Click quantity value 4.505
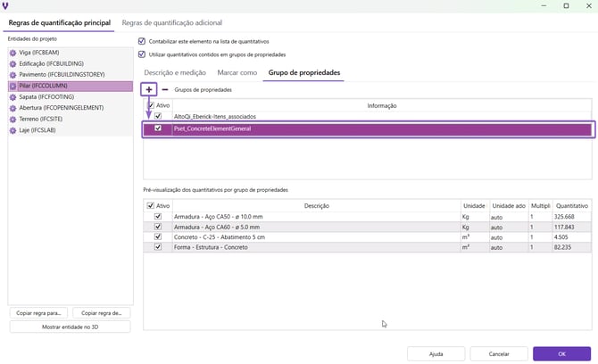The height and width of the screenshot is (364, 598). point(561,237)
